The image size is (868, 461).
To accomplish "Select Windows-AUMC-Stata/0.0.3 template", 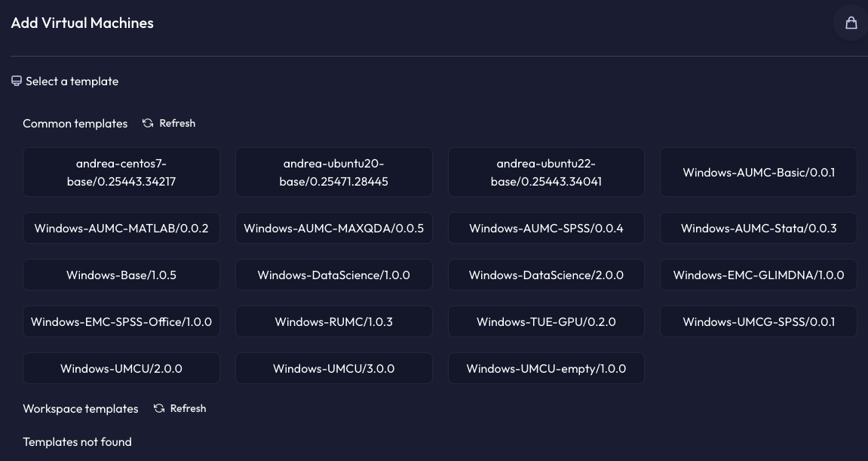I will 759,228.
